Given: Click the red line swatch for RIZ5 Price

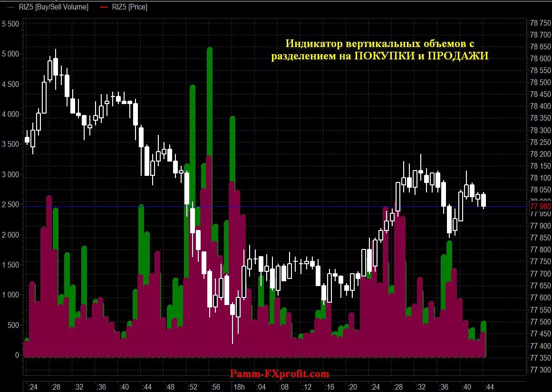Looking at the screenshot, I should [x=104, y=7].
